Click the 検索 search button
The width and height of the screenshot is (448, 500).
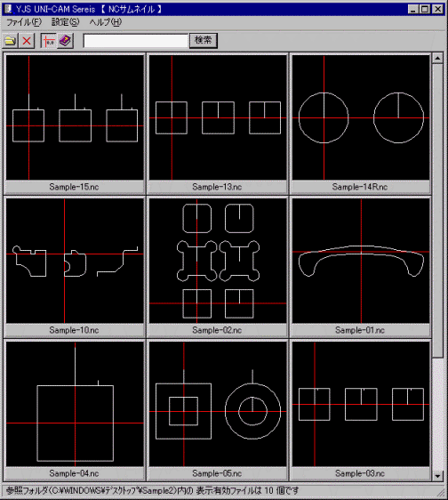pyautogui.click(x=204, y=41)
